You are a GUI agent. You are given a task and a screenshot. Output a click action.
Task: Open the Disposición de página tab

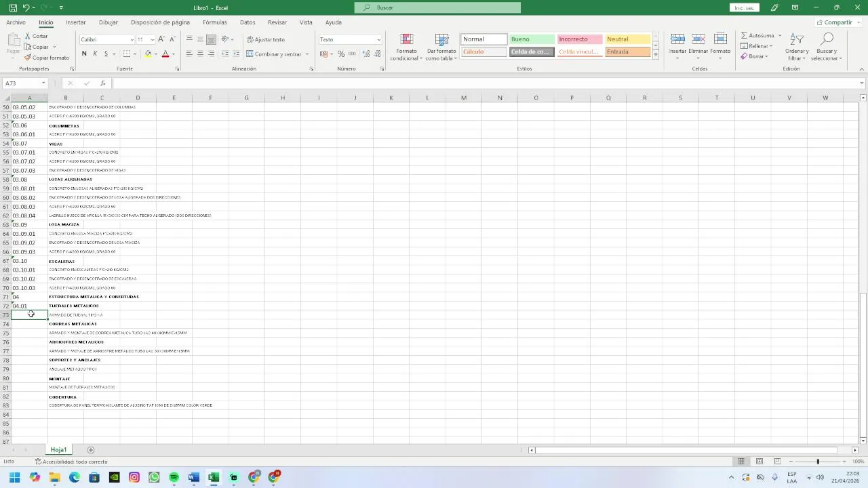point(160,22)
